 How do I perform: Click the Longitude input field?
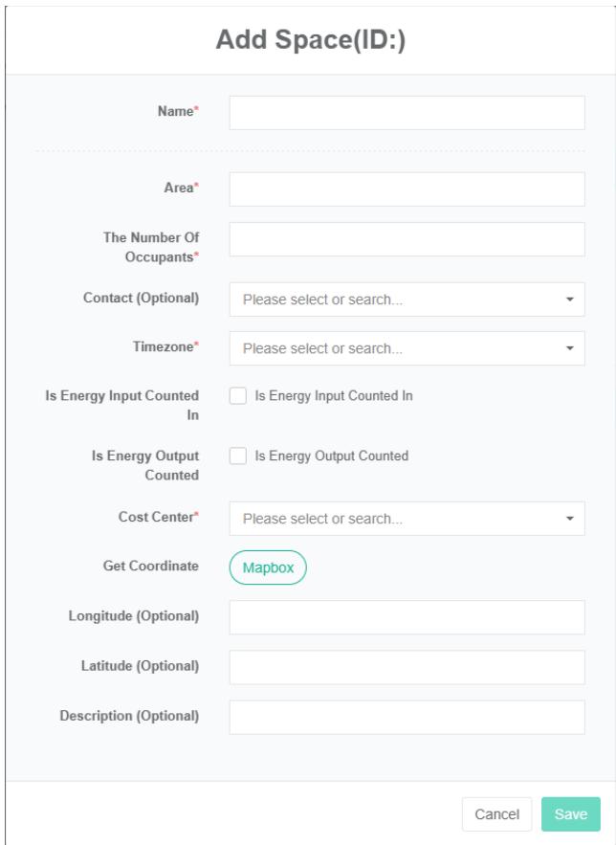(x=407, y=617)
